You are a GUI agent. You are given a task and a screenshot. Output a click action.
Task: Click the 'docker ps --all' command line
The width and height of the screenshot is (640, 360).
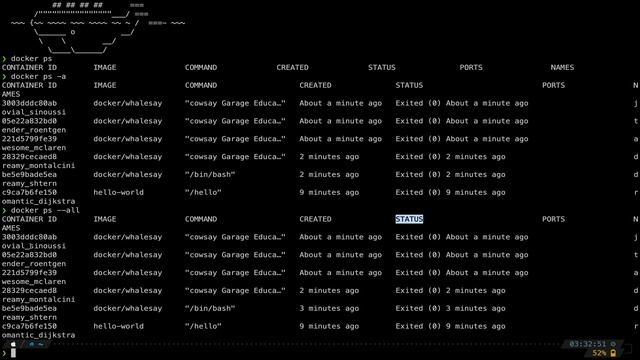(x=45, y=210)
